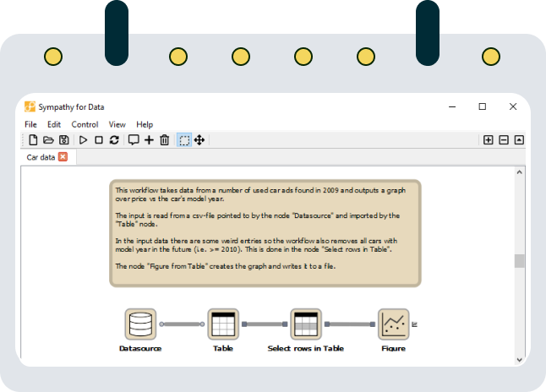Activate the four-arrow panning tool
The height and width of the screenshot is (392, 546).
(199, 140)
